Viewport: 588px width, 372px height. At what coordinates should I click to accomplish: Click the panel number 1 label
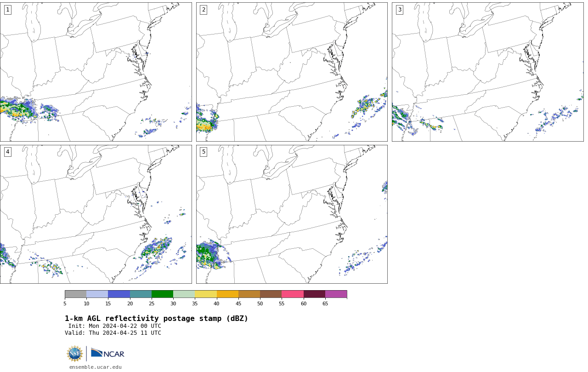pos(7,10)
